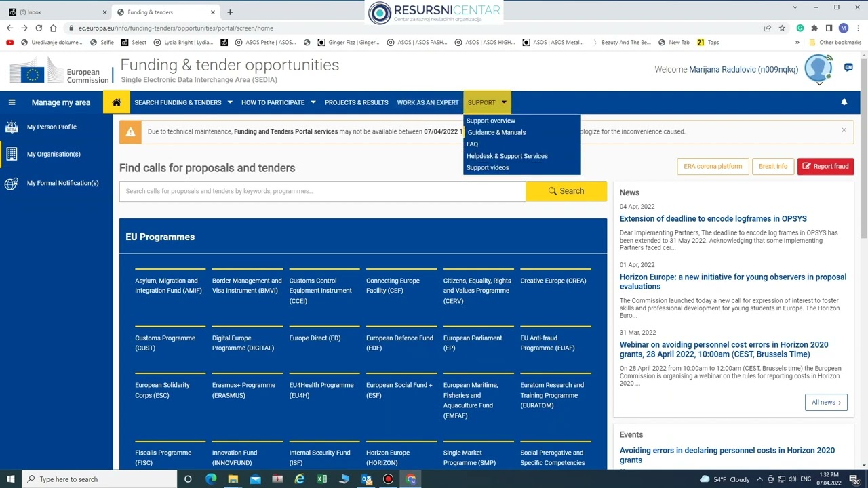Open Chrome's three-dot menu

(x=858, y=28)
